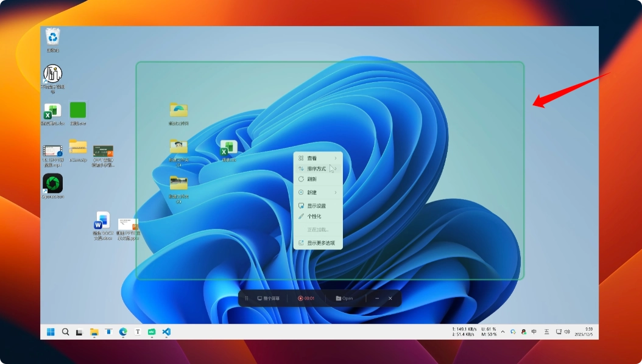Show hidden tray icons via taskbar chevron
The width and height of the screenshot is (642, 364).
tap(503, 332)
